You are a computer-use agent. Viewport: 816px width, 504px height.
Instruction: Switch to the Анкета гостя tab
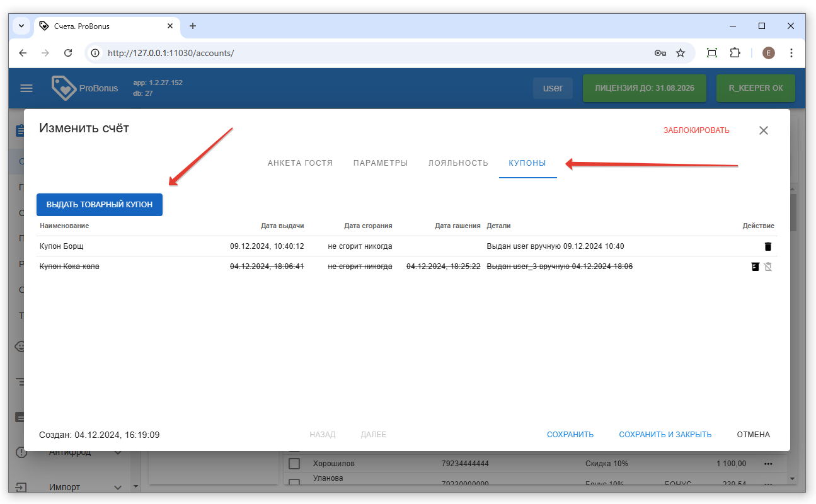(300, 163)
